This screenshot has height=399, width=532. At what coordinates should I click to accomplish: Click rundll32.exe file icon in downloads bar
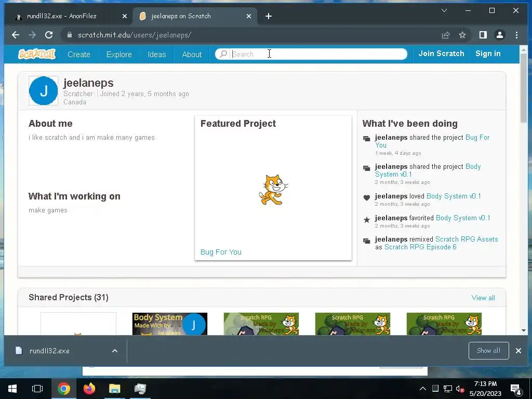[x=19, y=351]
